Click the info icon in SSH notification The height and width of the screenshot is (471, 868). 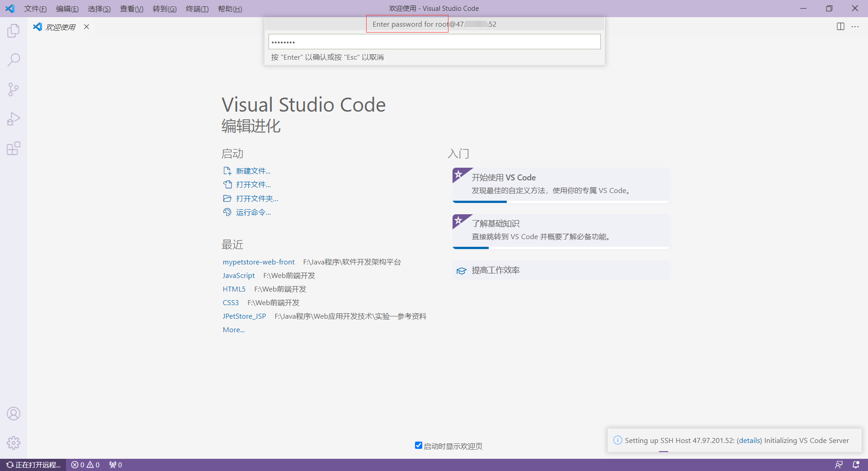pyautogui.click(x=618, y=440)
